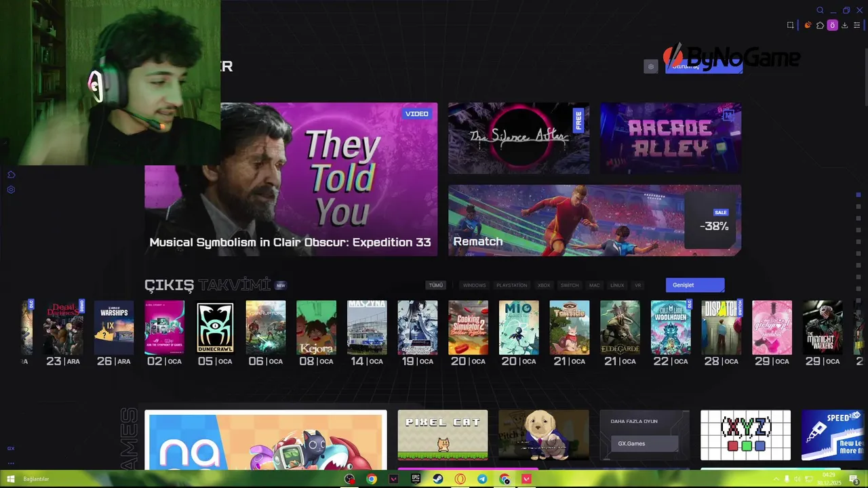Open the Arcade Alley card

(x=671, y=138)
